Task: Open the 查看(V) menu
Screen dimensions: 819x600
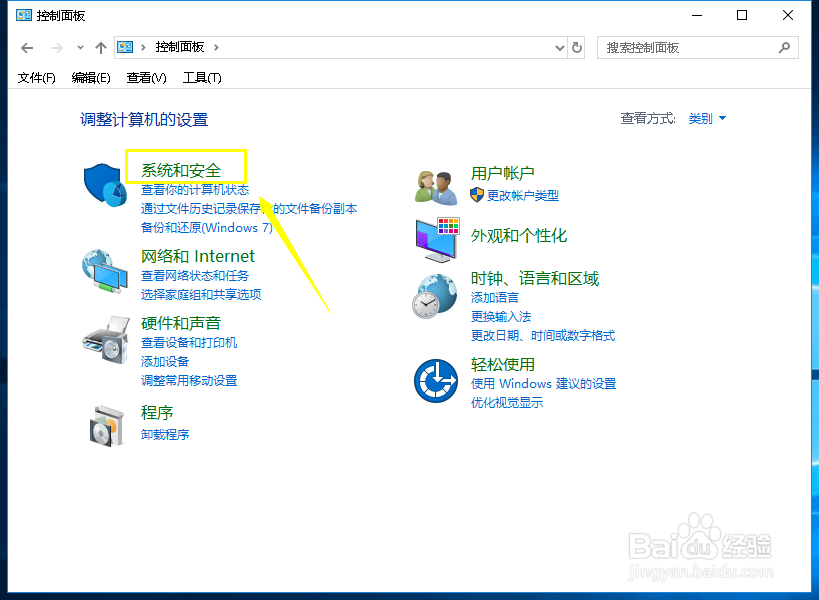Action: 146,78
